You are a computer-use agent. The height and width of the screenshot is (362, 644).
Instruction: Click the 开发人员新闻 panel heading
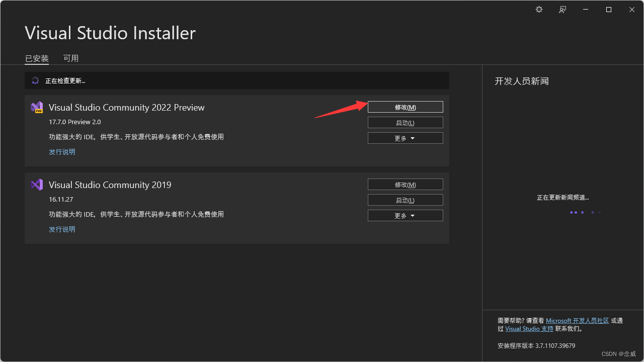pos(521,81)
